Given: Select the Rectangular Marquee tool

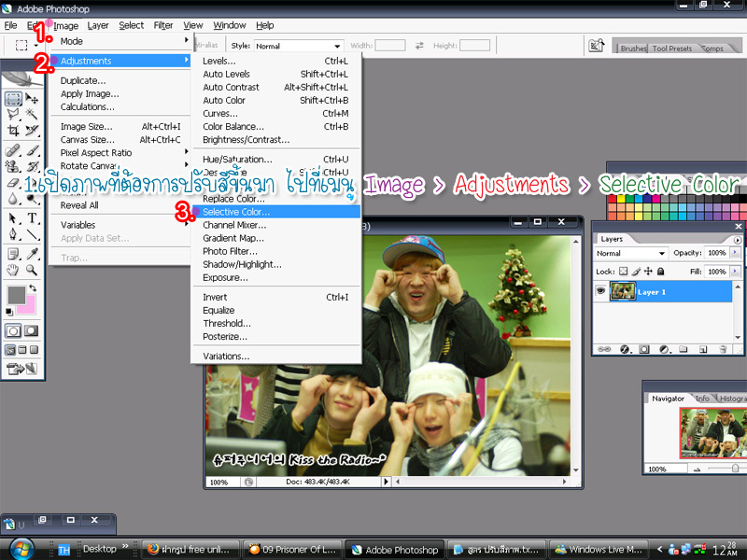Looking at the screenshot, I should pyautogui.click(x=13, y=99).
